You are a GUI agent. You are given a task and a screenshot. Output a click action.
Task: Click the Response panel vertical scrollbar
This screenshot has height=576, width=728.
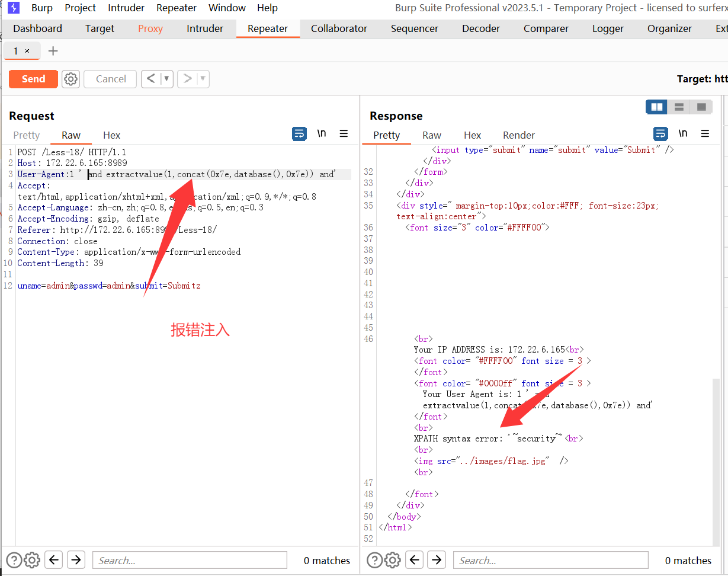click(x=716, y=462)
